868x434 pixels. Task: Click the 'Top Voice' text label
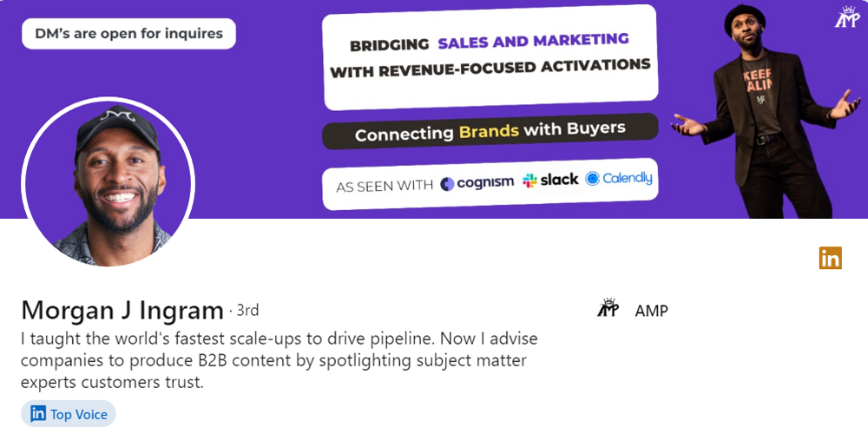[79, 414]
